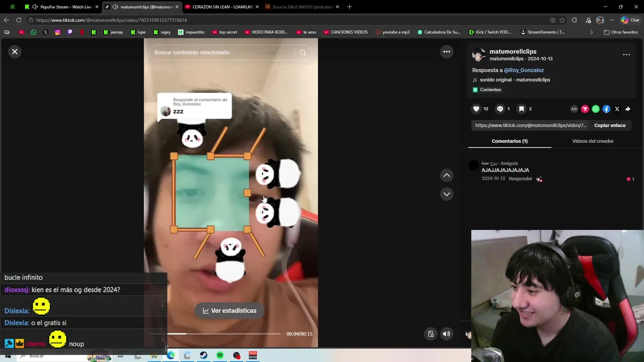
Task: Switch to Videos del creador tab
Action: pyautogui.click(x=593, y=141)
